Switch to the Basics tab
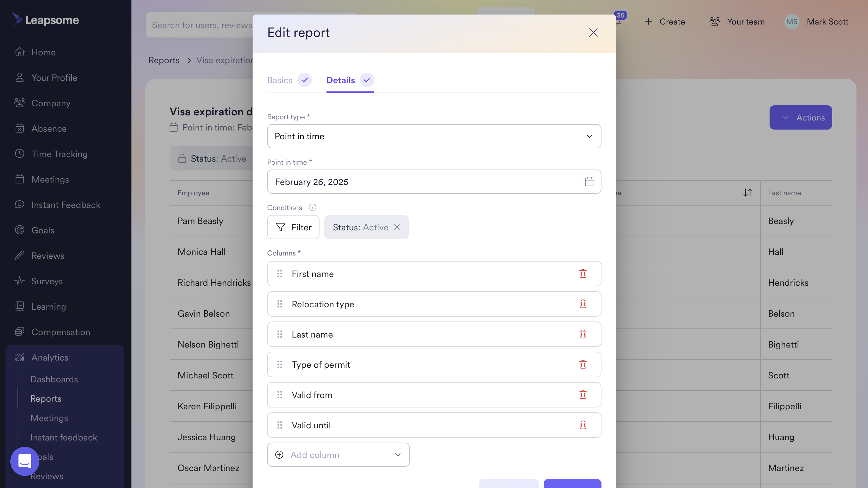868x488 pixels. point(280,80)
